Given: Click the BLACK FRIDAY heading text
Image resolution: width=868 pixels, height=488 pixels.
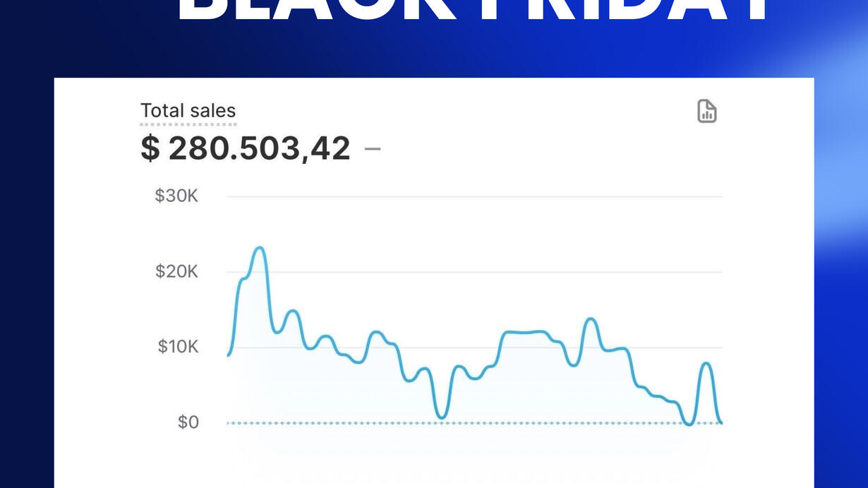Looking at the screenshot, I should 473,11.
